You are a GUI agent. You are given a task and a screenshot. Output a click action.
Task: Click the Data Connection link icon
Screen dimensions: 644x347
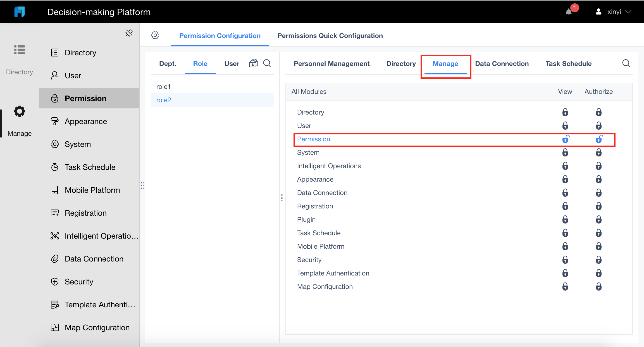point(55,259)
